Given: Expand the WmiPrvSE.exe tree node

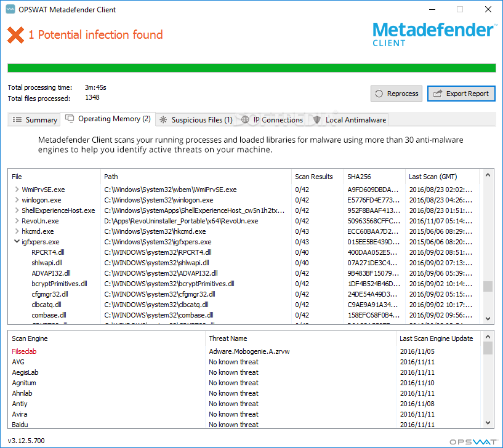Looking at the screenshot, I should point(17,190).
